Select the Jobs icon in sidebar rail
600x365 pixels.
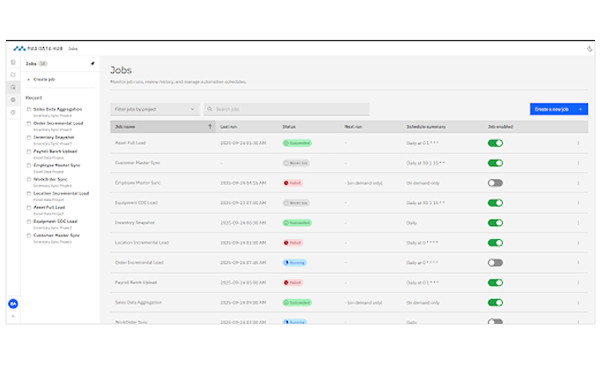pos(13,87)
